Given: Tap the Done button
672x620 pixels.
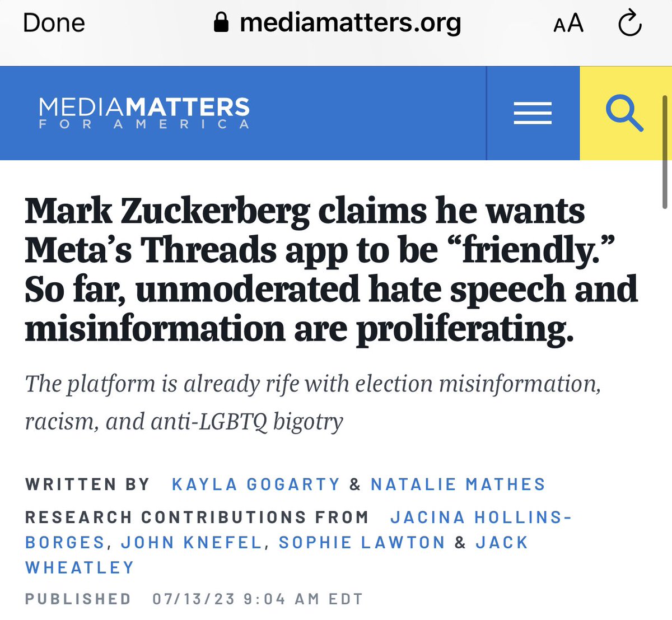Looking at the screenshot, I should 54,23.
